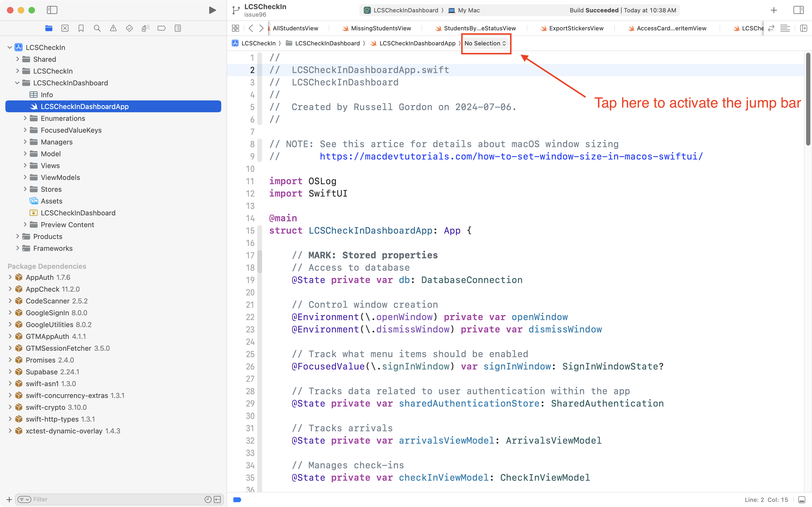Open the Breakpoint navigator icon
Screen dimensions: 812x507
pyautogui.click(x=162, y=28)
